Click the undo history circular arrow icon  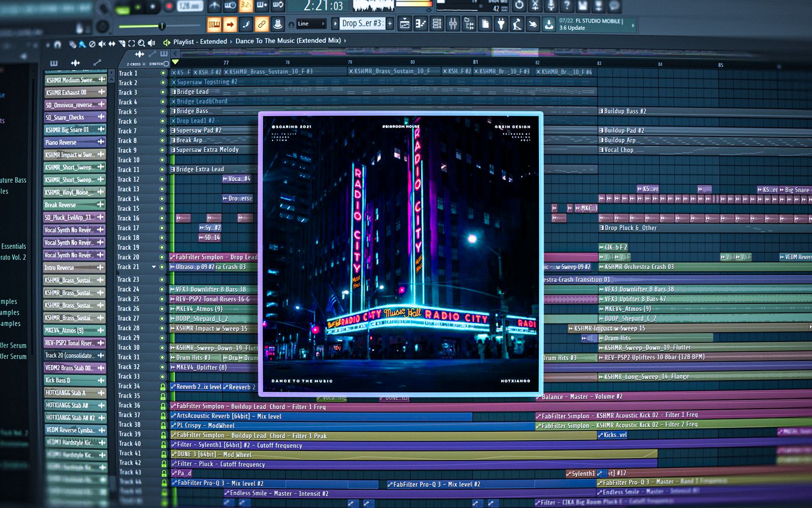(519, 5)
